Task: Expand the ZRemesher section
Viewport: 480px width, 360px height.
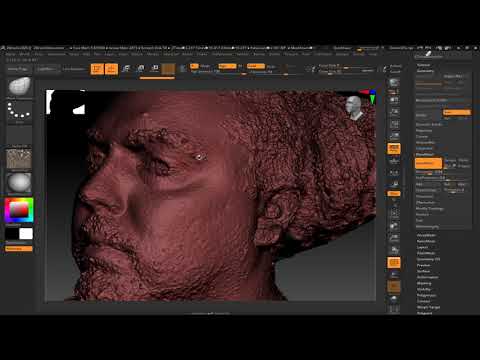Action: (x=426, y=202)
